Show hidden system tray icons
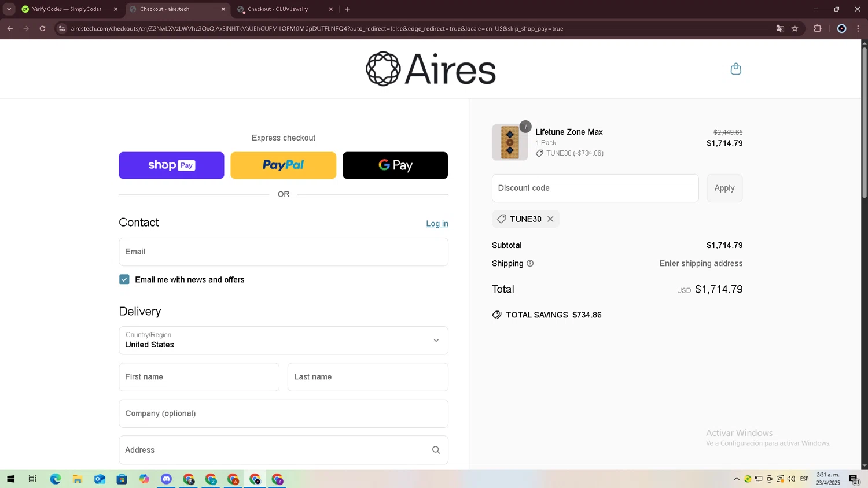868x488 pixels. (x=737, y=479)
